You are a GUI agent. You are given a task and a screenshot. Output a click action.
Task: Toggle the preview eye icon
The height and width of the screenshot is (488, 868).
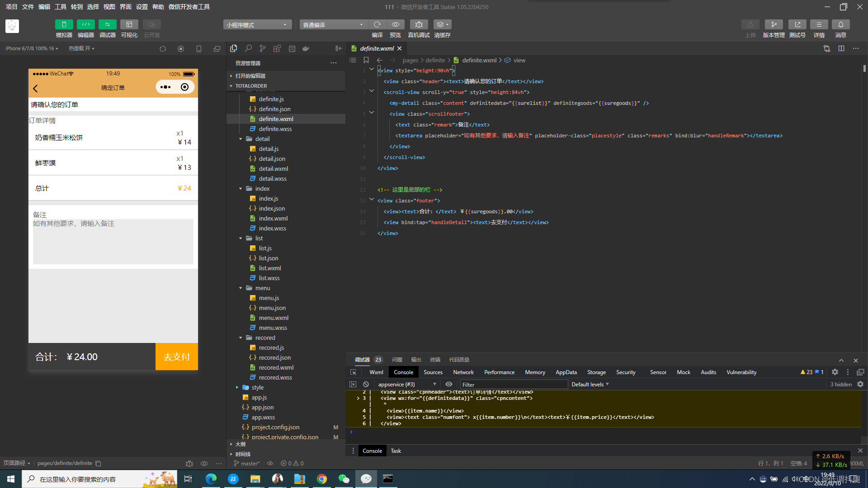(395, 24)
